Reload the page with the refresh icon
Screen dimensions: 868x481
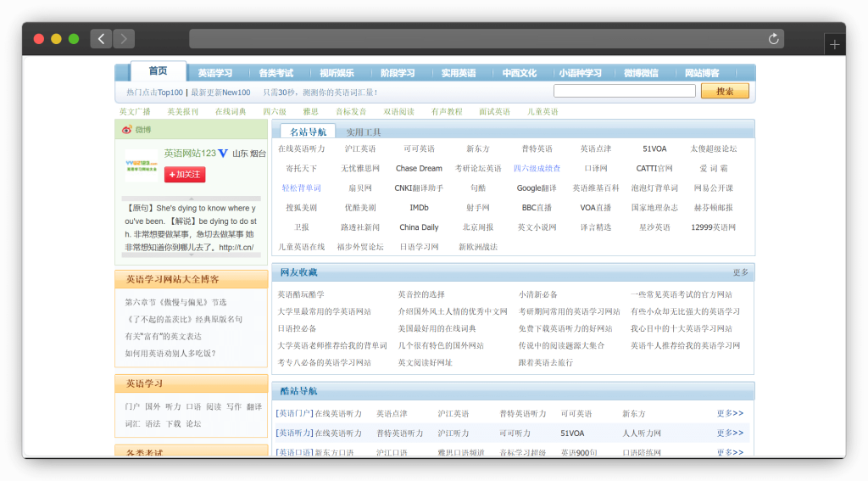pyautogui.click(x=773, y=39)
